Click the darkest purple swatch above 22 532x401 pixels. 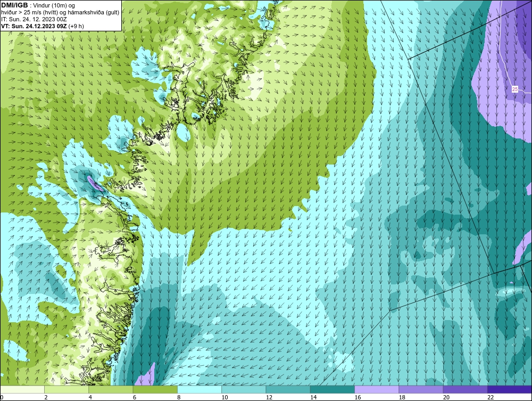pos(510,389)
